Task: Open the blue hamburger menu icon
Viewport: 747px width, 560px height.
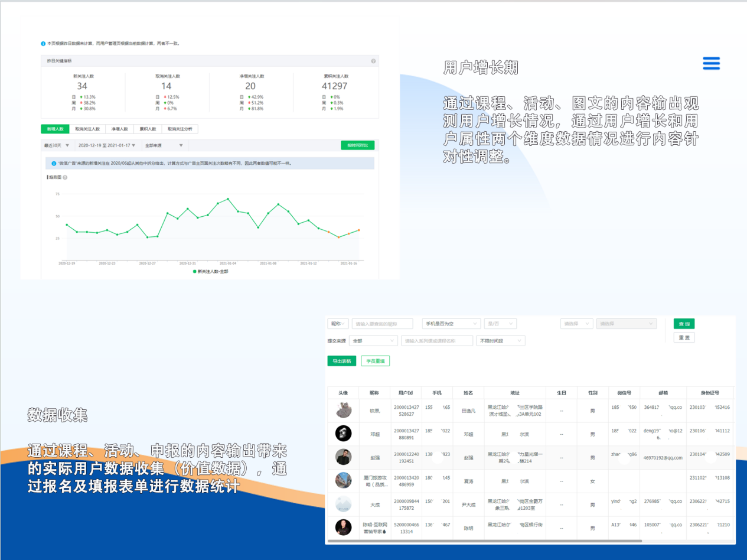Action: tap(711, 63)
